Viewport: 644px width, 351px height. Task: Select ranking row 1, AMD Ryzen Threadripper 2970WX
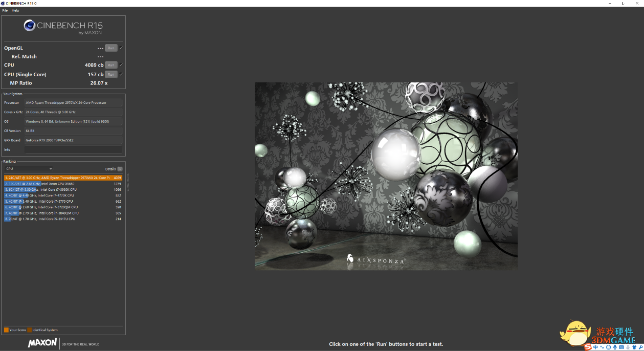pyautogui.click(x=63, y=178)
